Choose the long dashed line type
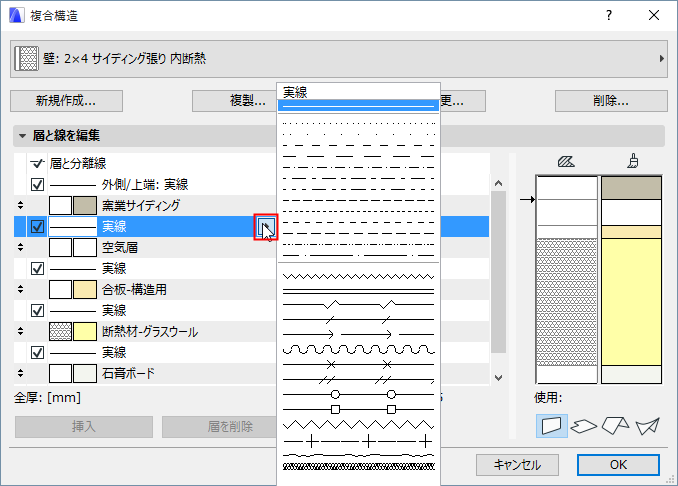Viewport: 678px width, 486px height. [358, 156]
